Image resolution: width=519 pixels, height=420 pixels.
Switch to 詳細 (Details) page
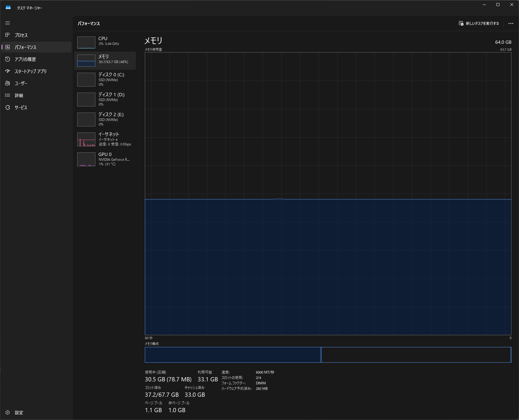[x=19, y=95]
